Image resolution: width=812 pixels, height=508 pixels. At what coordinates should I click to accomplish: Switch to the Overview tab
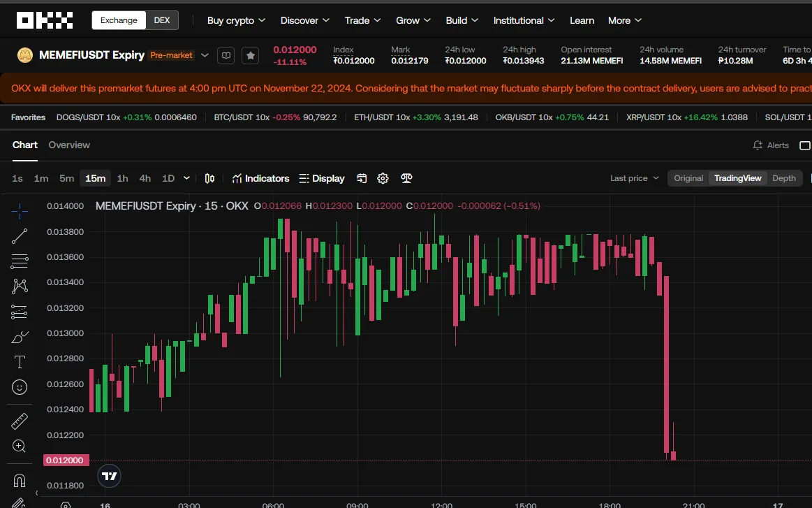coord(69,145)
